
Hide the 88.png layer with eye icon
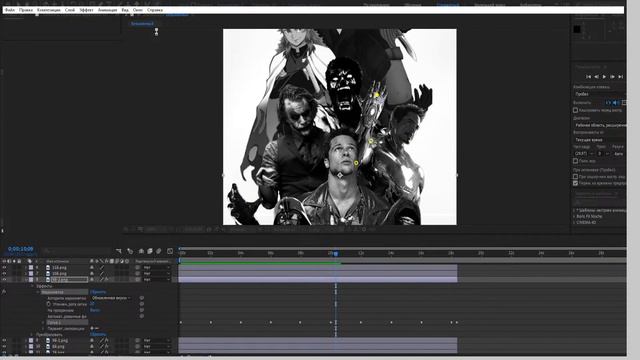click(x=4, y=346)
